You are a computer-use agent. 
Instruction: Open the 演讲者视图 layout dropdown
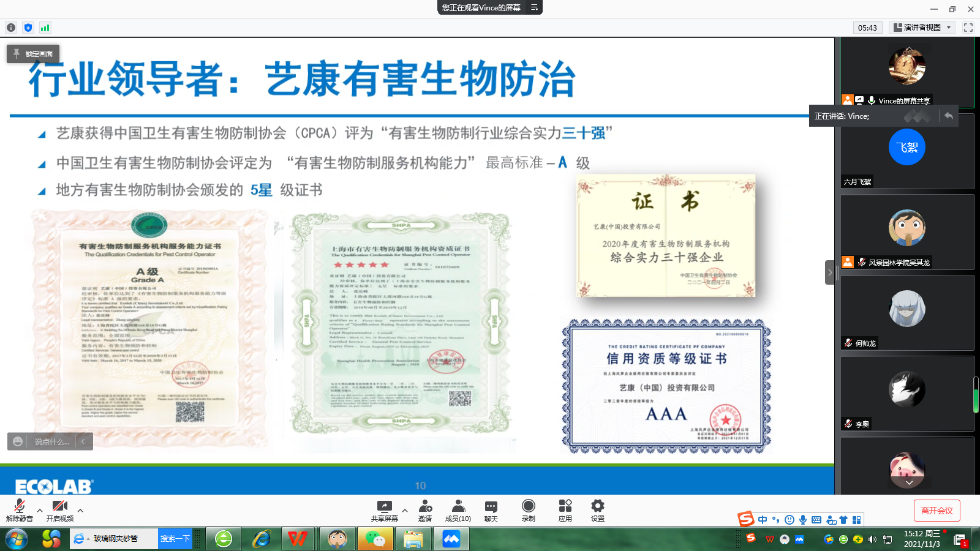point(922,28)
